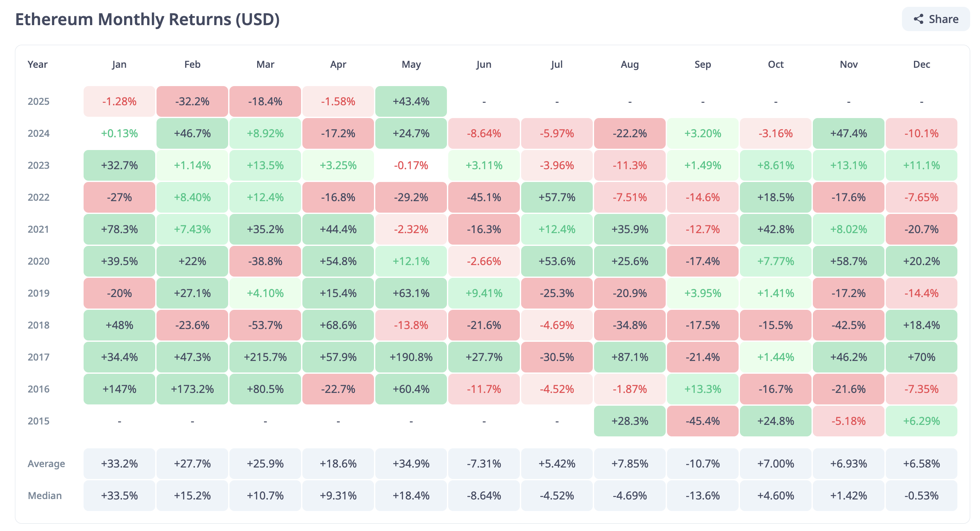980x531 pixels.
Task: Click the share icon beside Share label
Action: tap(919, 19)
